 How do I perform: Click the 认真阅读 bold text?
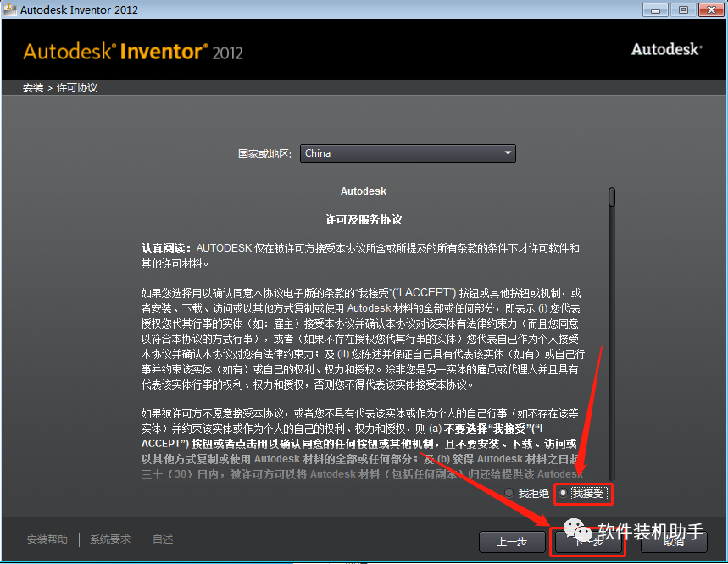point(166,248)
